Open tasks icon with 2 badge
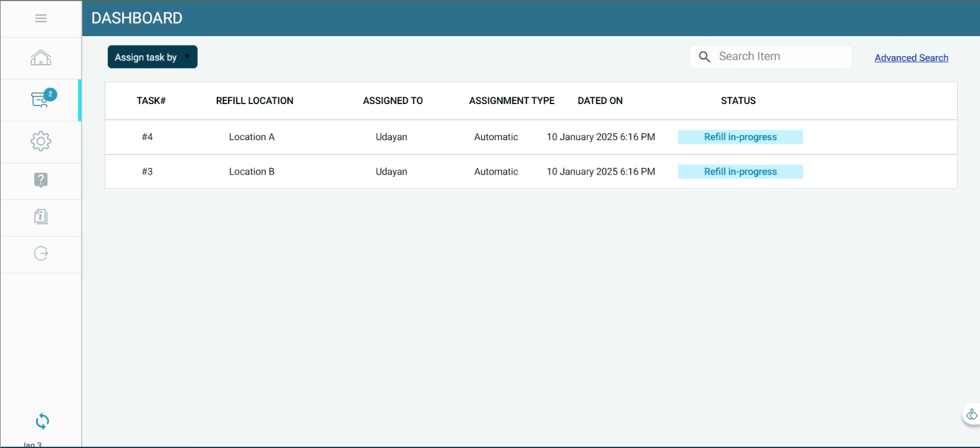980x448 pixels. coord(41,100)
